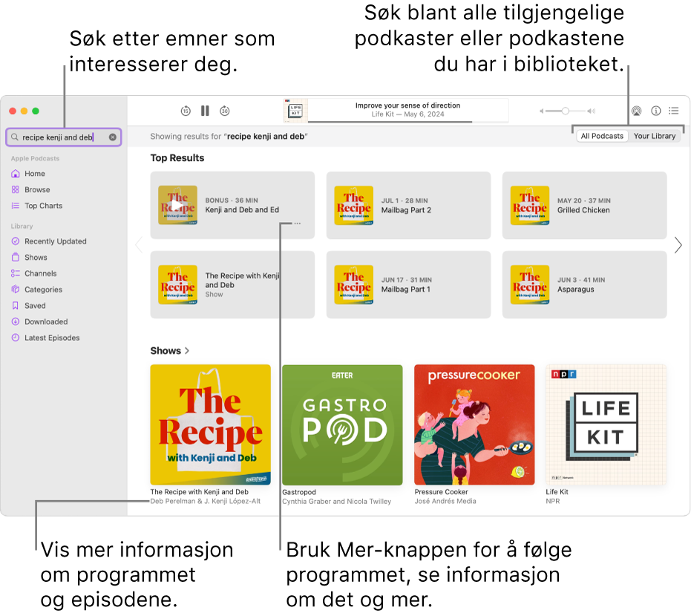Click the Gastropod show title text
This screenshot has height=616, width=691.
(299, 492)
